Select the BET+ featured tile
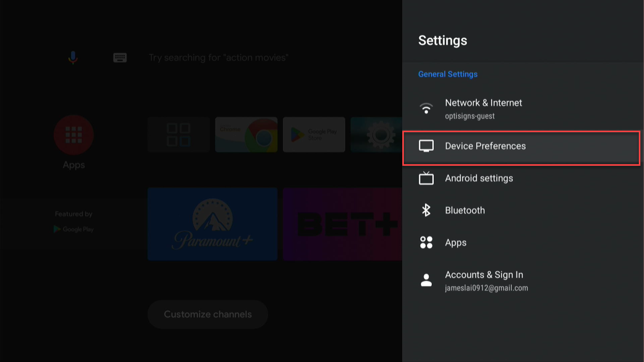The image size is (644, 362). point(342,224)
